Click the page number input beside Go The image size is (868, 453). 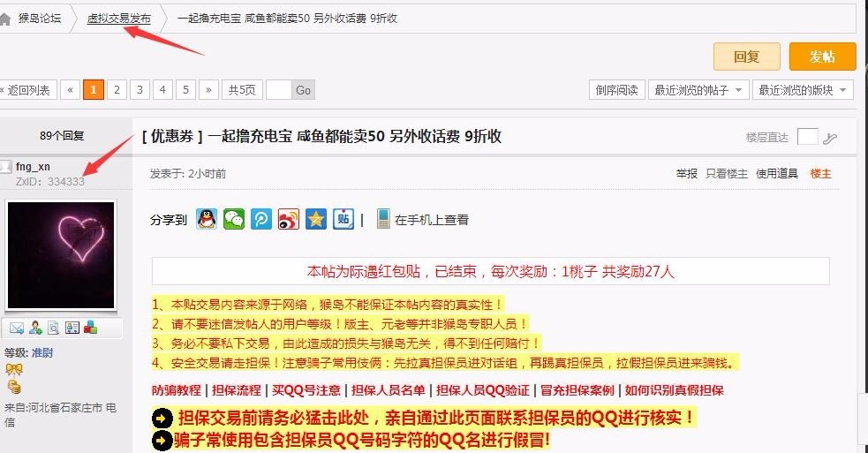pos(278,90)
